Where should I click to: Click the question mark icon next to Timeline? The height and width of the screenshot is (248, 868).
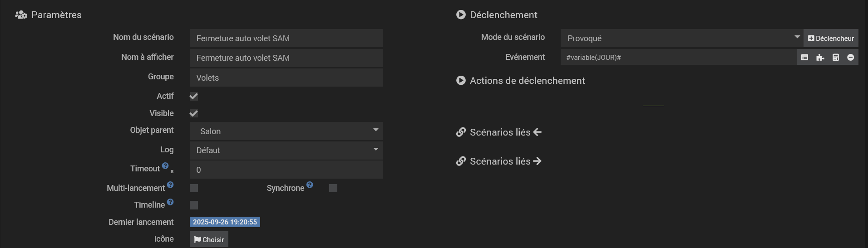point(170,202)
